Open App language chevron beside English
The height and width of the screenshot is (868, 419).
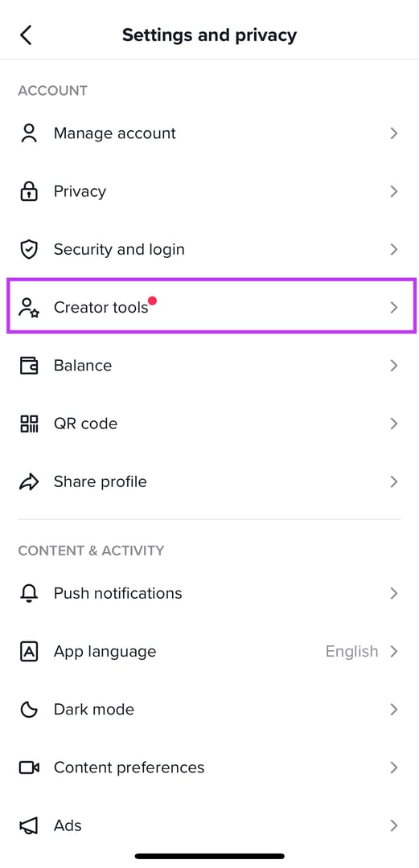[394, 652]
